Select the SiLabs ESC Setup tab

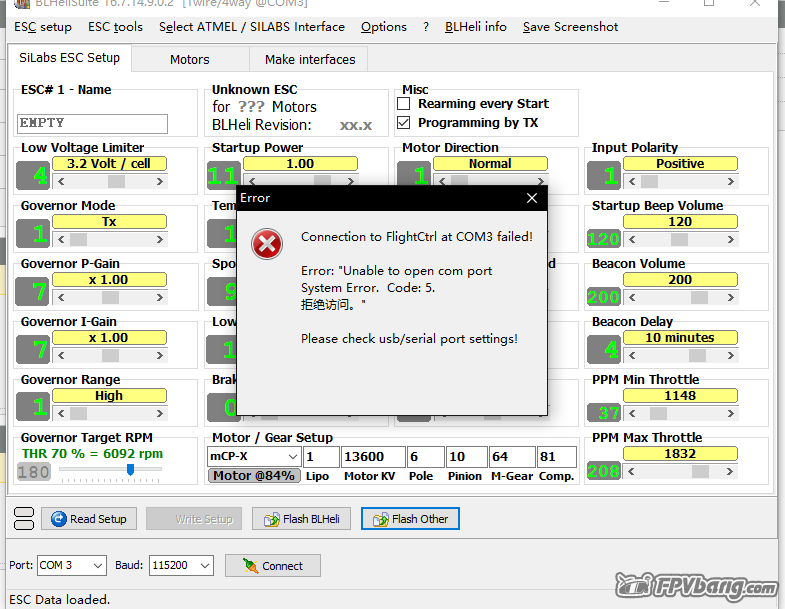pyautogui.click(x=70, y=58)
